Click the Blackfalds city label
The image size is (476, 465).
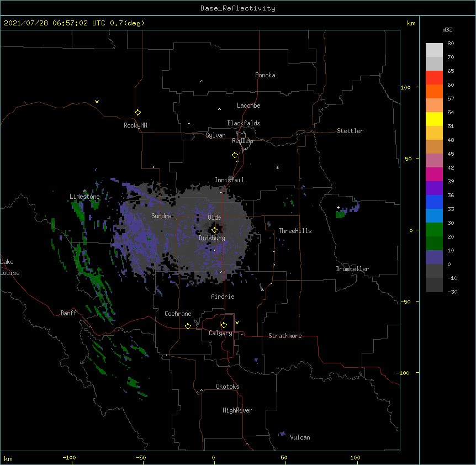[x=244, y=123]
